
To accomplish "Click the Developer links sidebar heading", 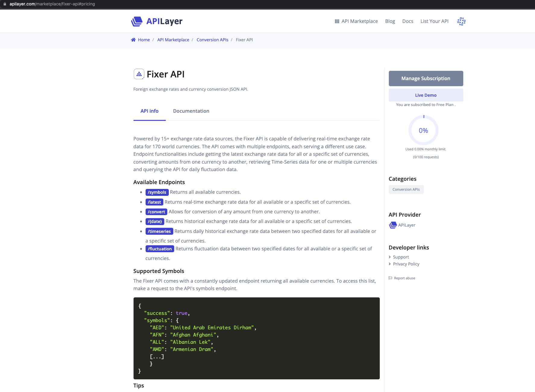I will click(x=409, y=247).
